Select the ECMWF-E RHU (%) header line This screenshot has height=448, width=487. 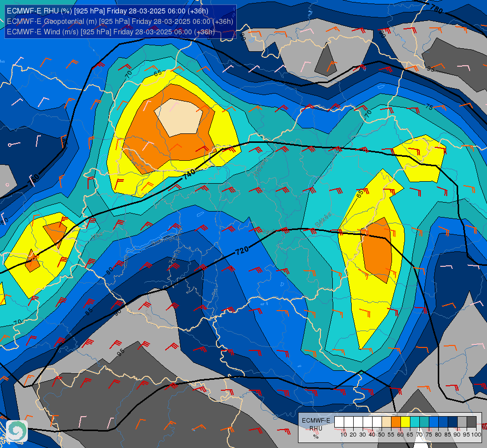coord(107,11)
